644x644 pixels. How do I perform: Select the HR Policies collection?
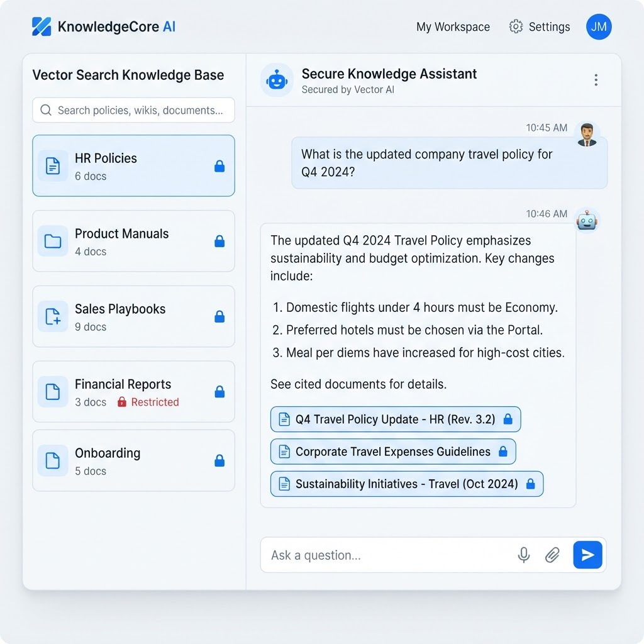point(133,165)
